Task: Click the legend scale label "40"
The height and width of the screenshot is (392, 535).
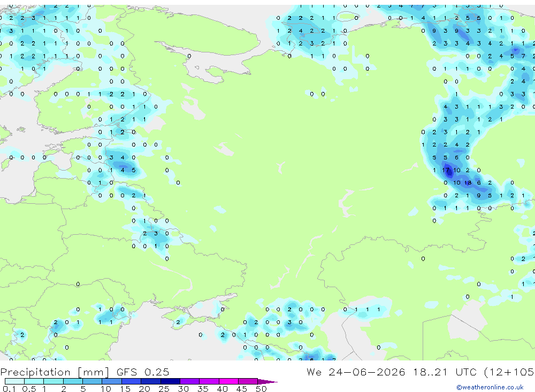Action: (222, 389)
